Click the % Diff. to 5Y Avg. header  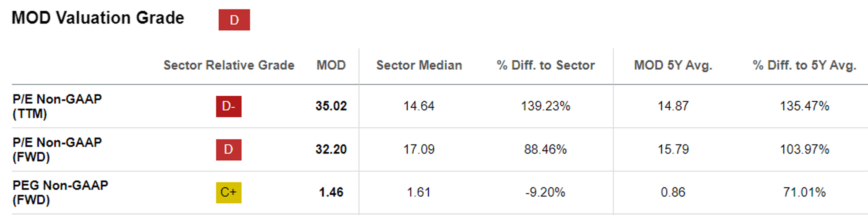(x=804, y=65)
